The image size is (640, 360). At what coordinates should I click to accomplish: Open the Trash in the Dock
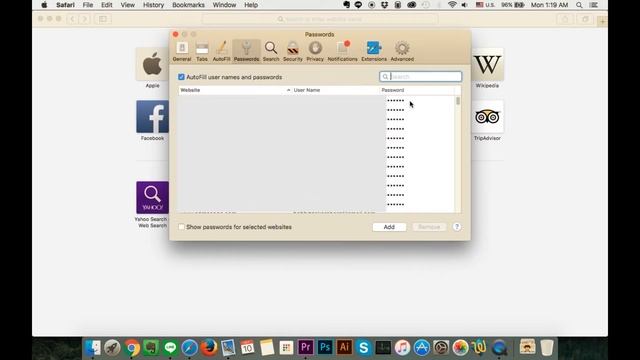pyautogui.click(x=547, y=348)
